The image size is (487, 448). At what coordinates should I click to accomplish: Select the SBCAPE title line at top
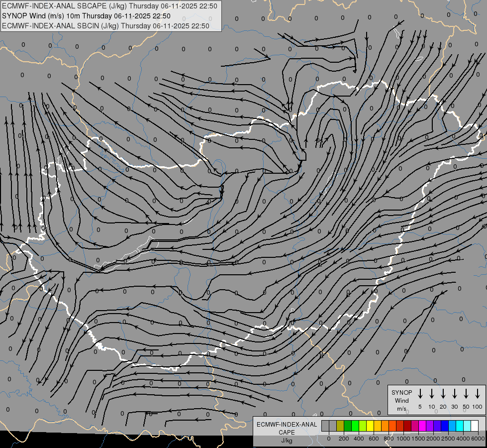(x=109, y=6)
